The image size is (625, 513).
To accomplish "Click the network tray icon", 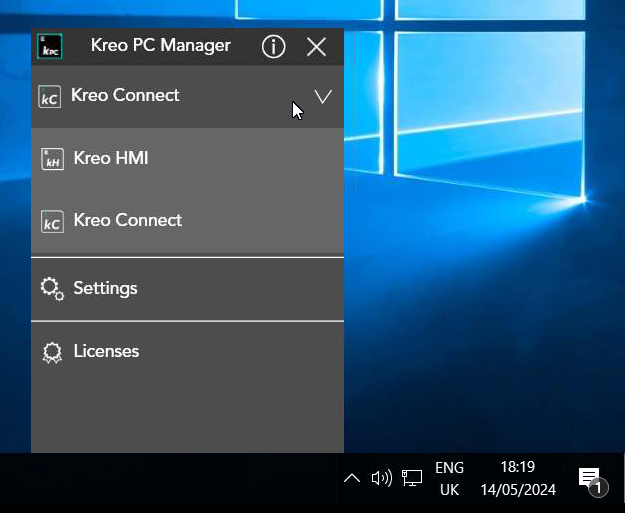I will tap(412, 478).
